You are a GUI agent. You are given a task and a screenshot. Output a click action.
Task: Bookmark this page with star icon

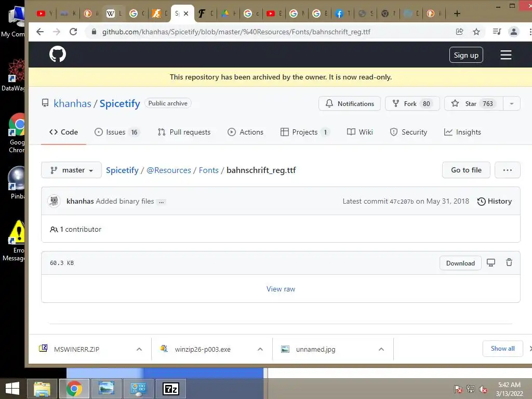(476, 32)
